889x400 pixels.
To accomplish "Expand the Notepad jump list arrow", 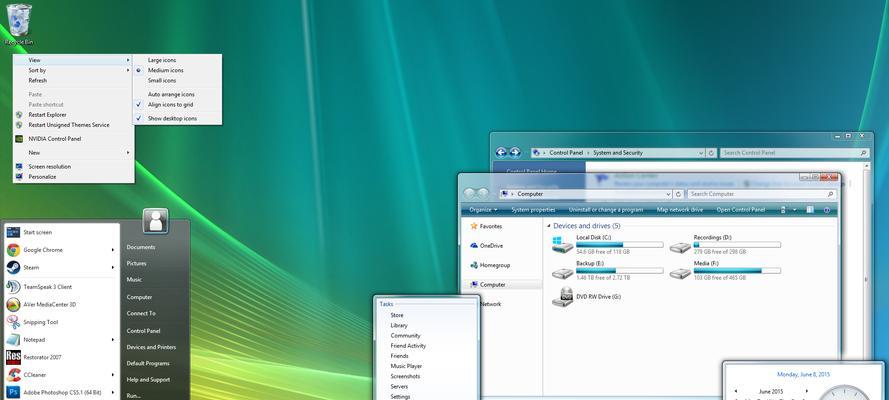I will pyautogui.click(x=113, y=339).
